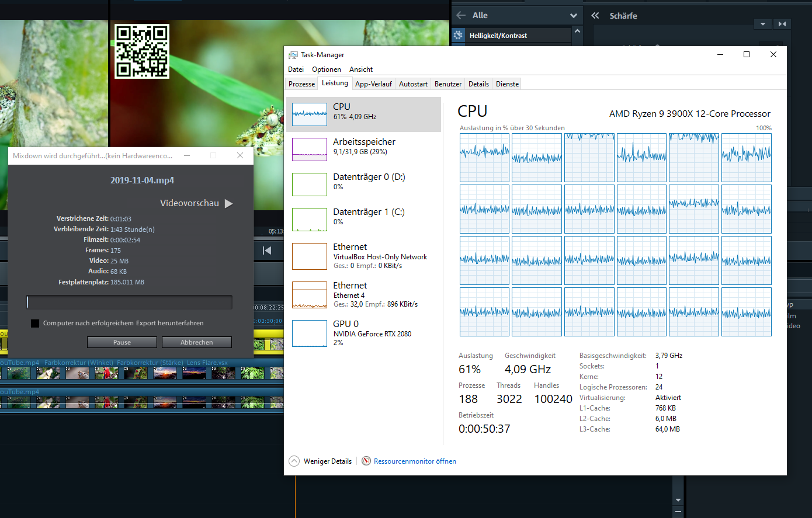Click the AMD Ryzen 9 3900X processor name

click(x=690, y=114)
